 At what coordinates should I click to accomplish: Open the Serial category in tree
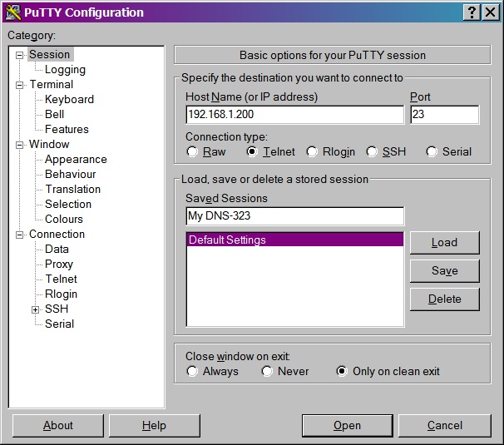59,324
